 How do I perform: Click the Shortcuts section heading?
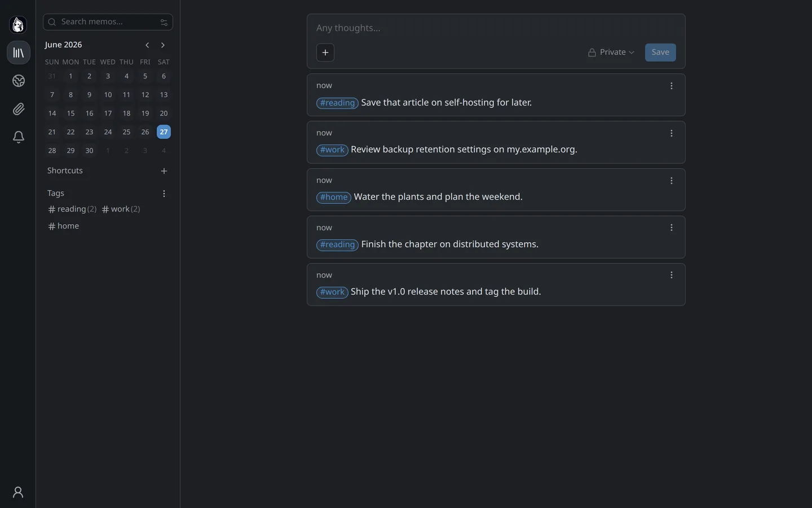[x=65, y=171]
